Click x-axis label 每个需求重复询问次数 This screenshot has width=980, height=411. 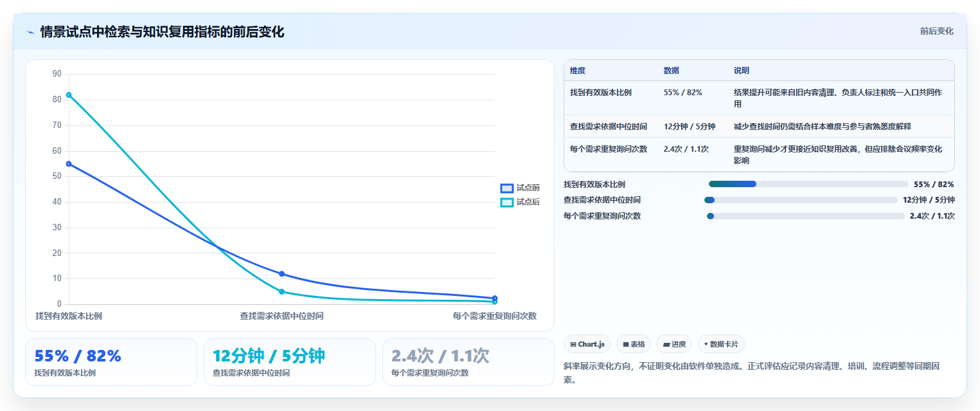tap(495, 316)
